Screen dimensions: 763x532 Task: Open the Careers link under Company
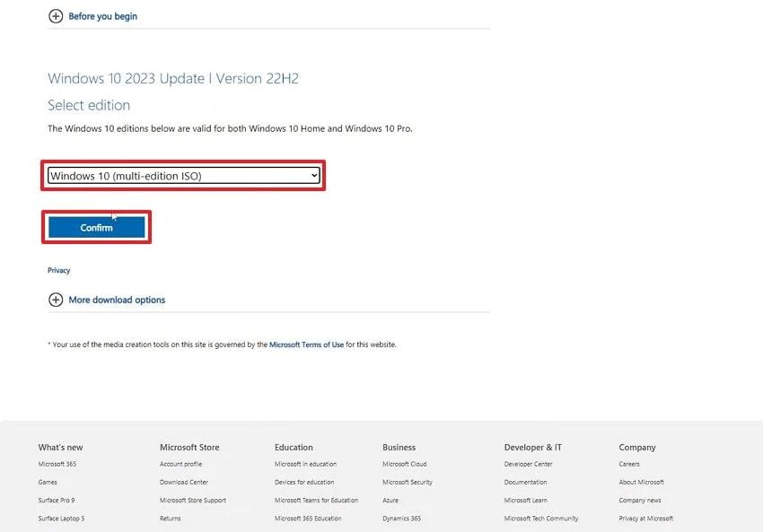[x=629, y=464]
